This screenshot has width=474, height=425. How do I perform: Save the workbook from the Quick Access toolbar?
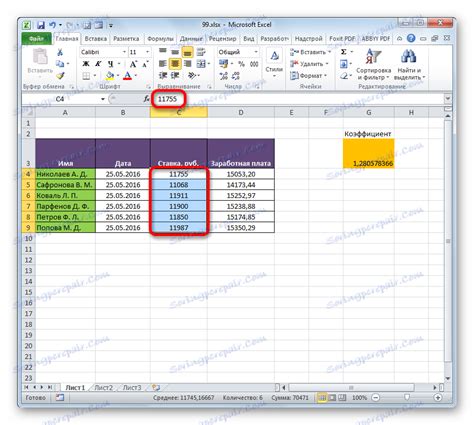coord(41,25)
